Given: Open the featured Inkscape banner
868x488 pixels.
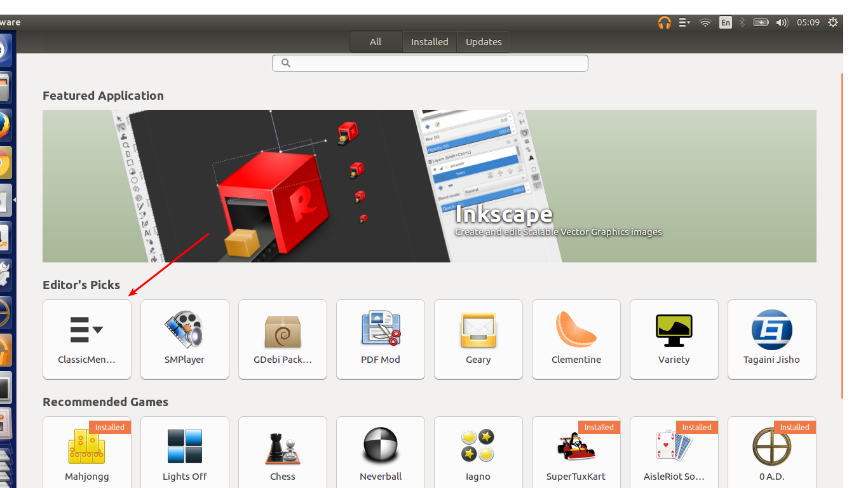Looking at the screenshot, I should pyautogui.click(x=430, y=186).
